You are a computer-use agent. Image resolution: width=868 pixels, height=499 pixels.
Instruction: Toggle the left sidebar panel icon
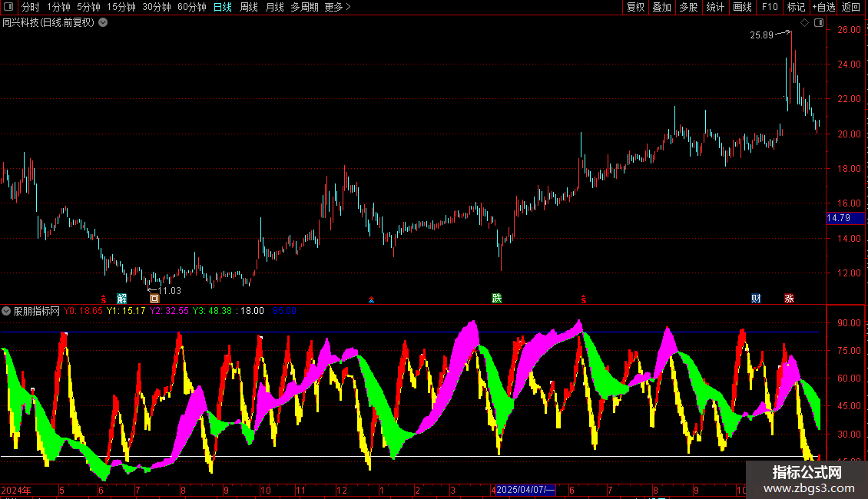[8, 7]
